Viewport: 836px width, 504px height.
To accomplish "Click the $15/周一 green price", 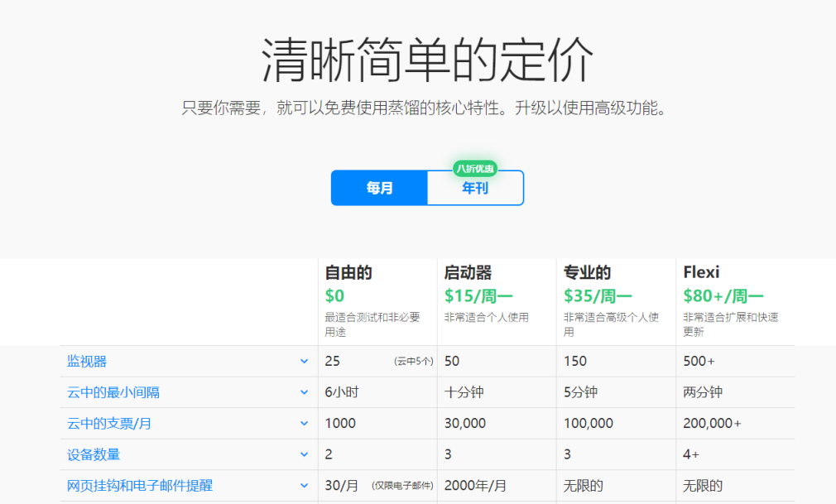I will (478, 295).
